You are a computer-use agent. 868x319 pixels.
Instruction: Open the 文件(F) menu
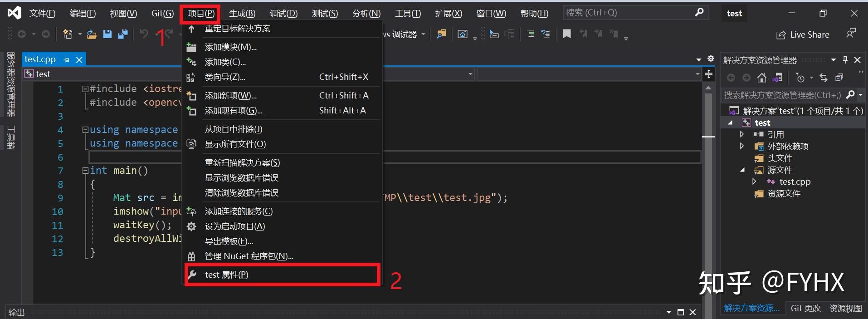(42, 13)
